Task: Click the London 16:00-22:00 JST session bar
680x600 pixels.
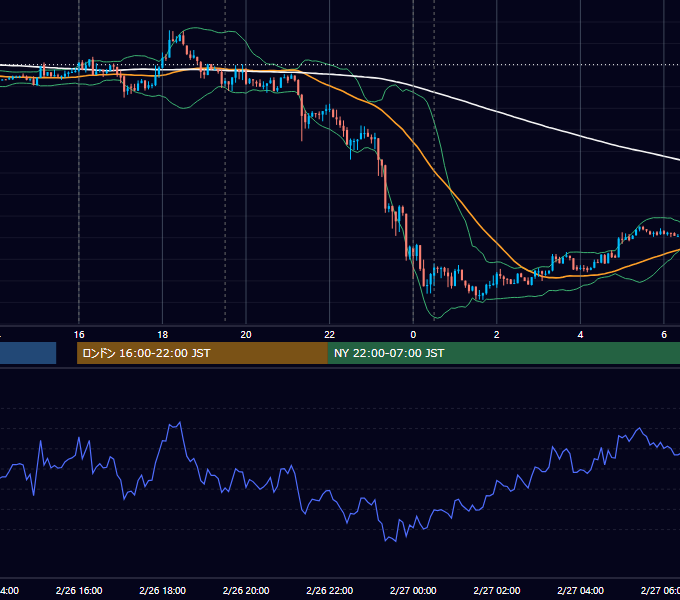Action: [x=202, y=353]
